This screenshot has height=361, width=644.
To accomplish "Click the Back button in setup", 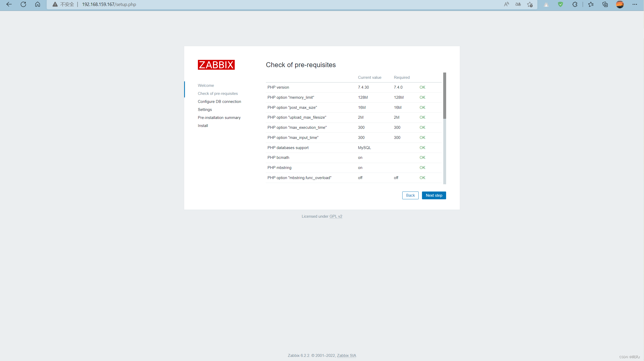I will coord(410,195).
